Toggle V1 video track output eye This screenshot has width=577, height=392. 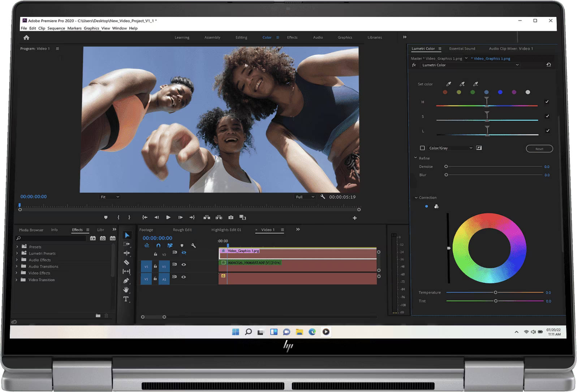(184, 265)
